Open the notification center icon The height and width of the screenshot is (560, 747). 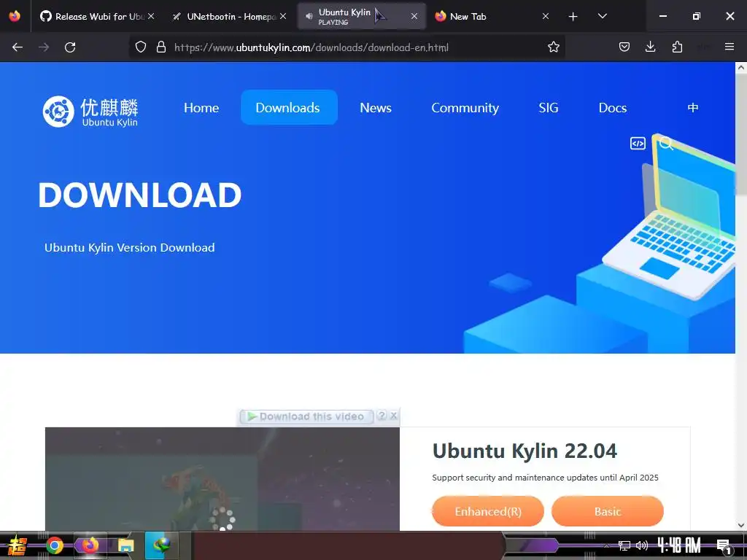723,546
